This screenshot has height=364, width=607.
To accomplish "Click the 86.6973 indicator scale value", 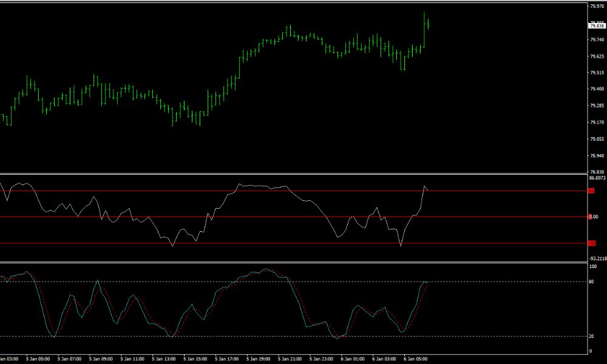I will click(597, 178).
